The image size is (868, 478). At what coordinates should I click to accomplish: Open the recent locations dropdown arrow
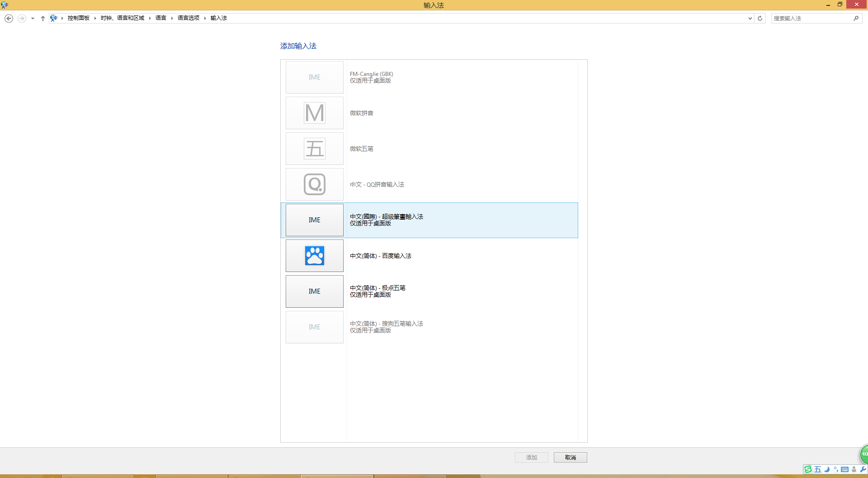tap(33, 19)
